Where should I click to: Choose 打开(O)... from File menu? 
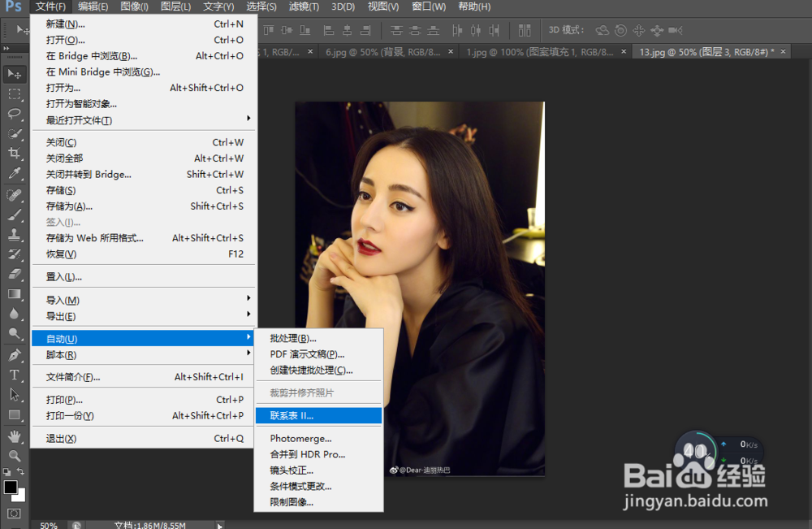(x=144, y=40)
